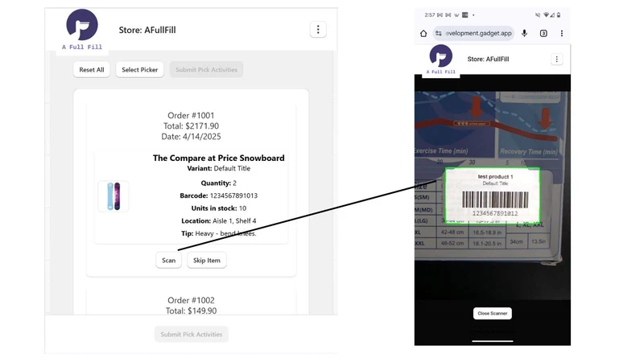Image resolution: width=644 pixels, height=362 pixels.
Task: Click 'Date: 4/14/2025' text
Action: click(x=191, y=136)
